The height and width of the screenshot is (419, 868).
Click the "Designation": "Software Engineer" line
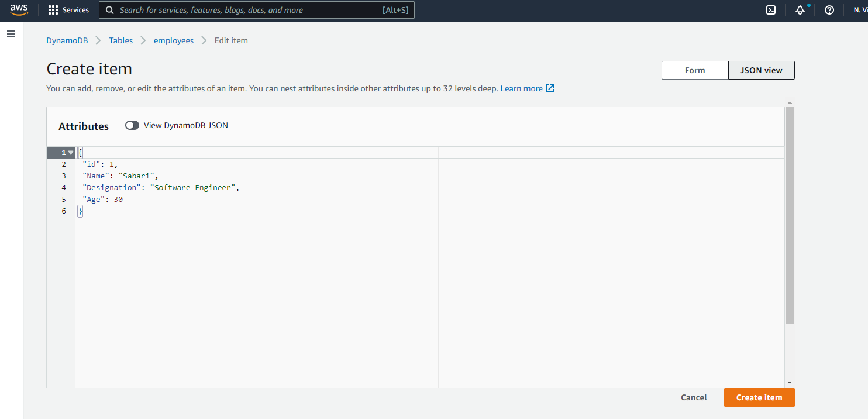pyautogui.click(x=161, y=188)
